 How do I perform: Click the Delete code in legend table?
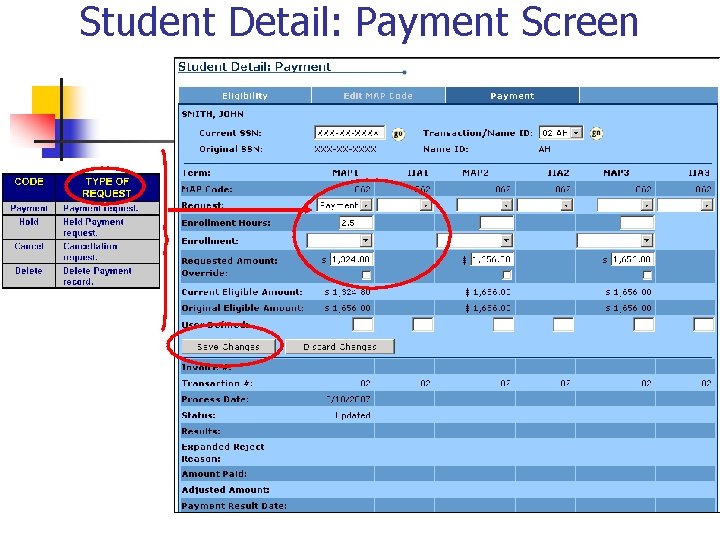(28, 271)
